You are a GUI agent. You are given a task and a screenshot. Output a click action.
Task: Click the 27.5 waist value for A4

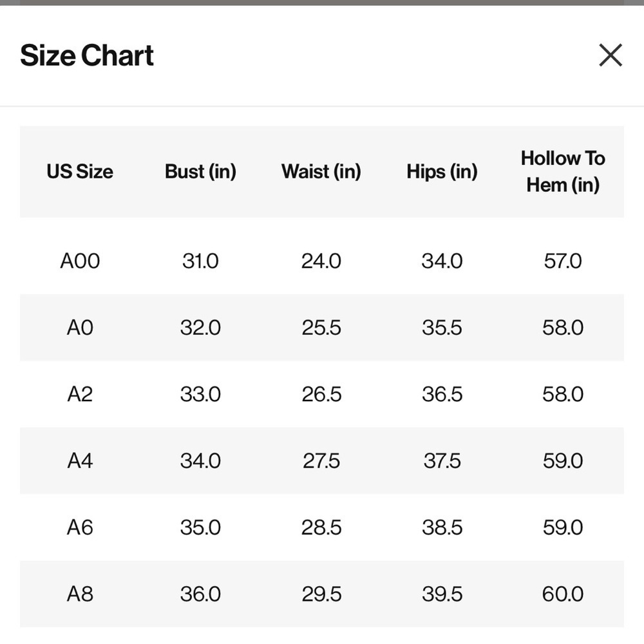(x=321, y=461)
